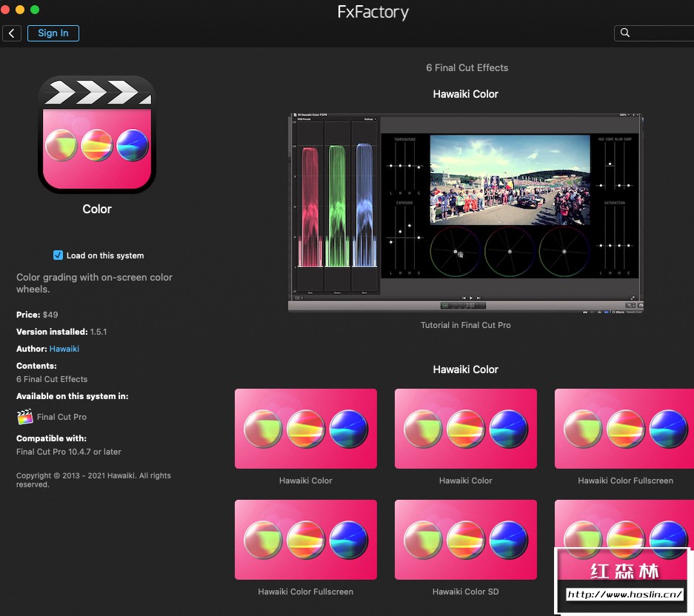Screen dimensions: 694x616
Task: Click the "Price: $49" text
Action: (x=37, y=315)
